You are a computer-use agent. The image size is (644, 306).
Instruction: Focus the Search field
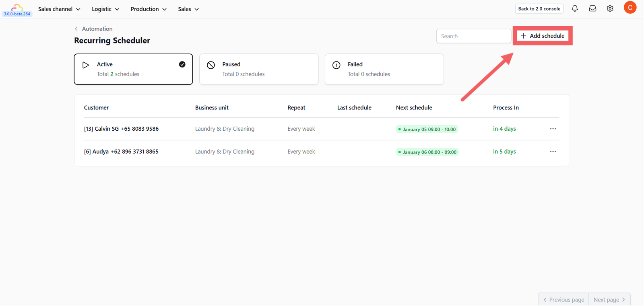click(474, 36)
